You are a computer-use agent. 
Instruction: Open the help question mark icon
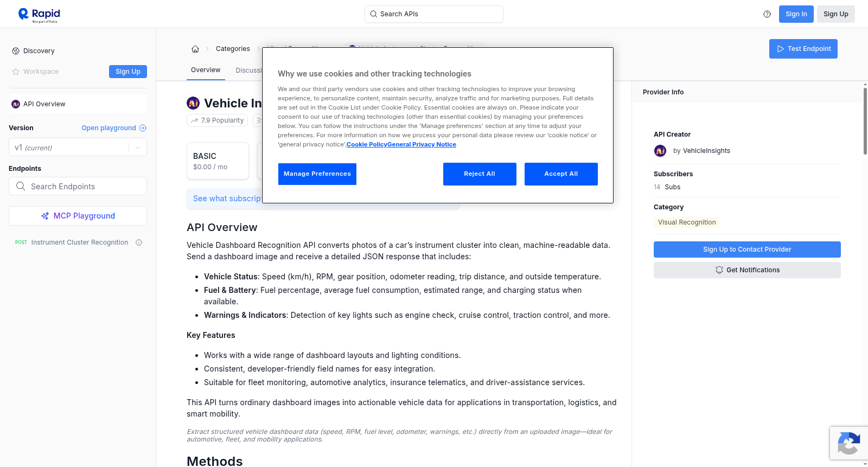point(767,14)
